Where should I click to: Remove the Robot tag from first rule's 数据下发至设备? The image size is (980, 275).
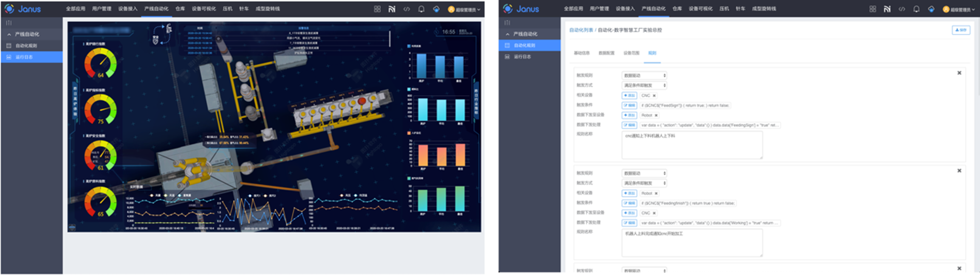(656, 115)
